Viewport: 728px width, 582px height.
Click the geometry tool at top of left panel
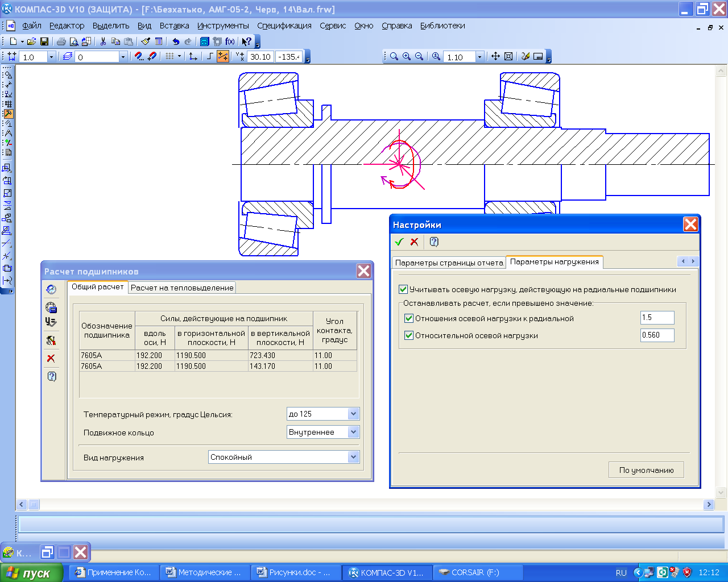[x=8, y=75]
